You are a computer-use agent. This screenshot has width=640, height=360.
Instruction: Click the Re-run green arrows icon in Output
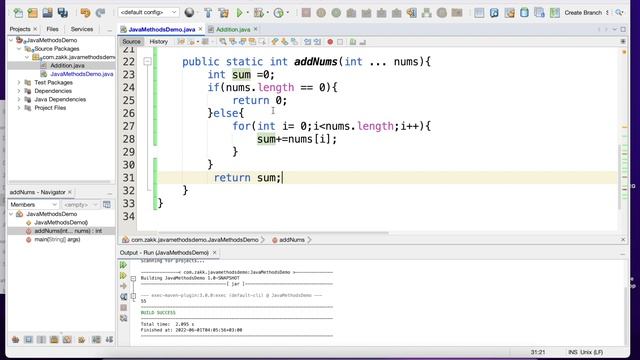click(123, 265)
